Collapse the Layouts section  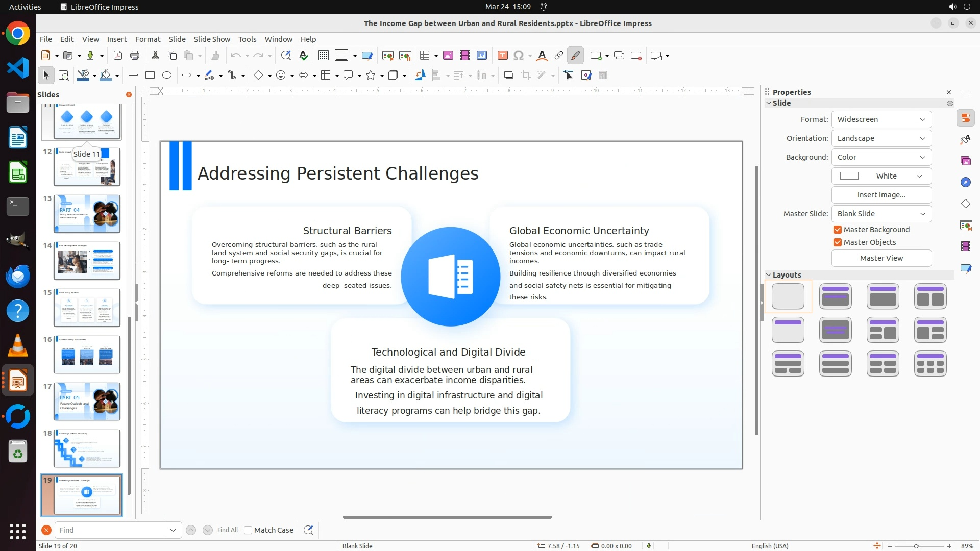point(769,275)
